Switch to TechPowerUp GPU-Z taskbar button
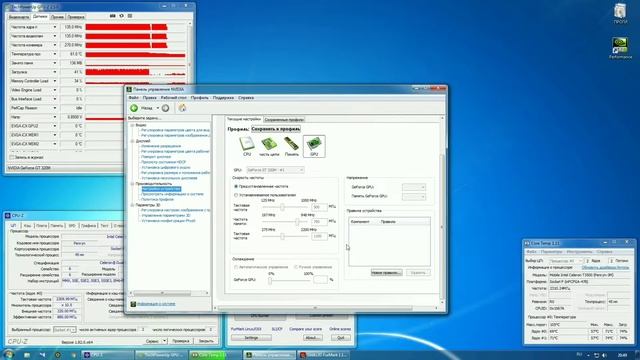Viewport: 640px width, 360px height. coord(162,355)
